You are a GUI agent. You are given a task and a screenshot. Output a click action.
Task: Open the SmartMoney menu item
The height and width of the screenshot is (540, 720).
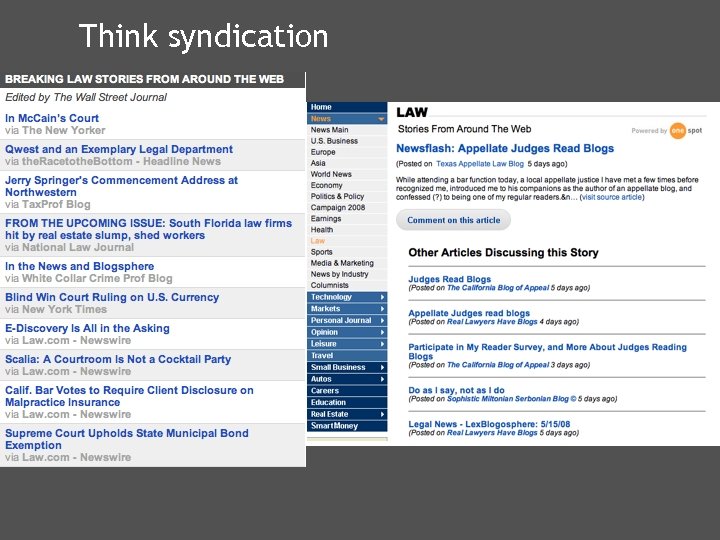347,426
